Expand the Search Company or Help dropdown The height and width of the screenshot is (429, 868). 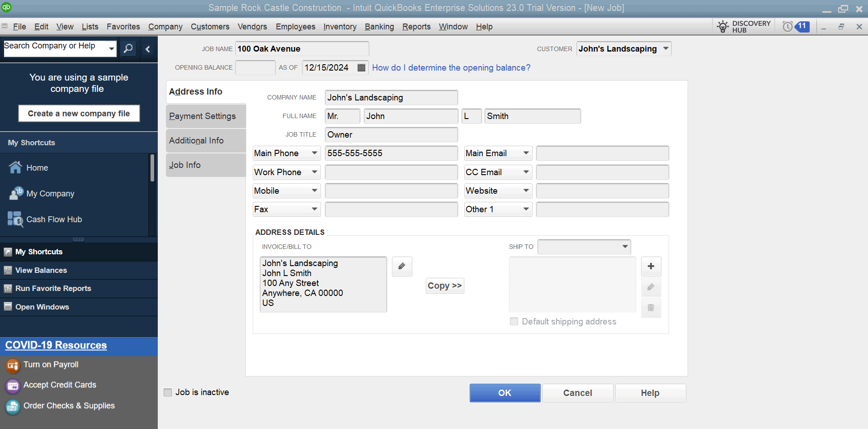pos(111,48)
